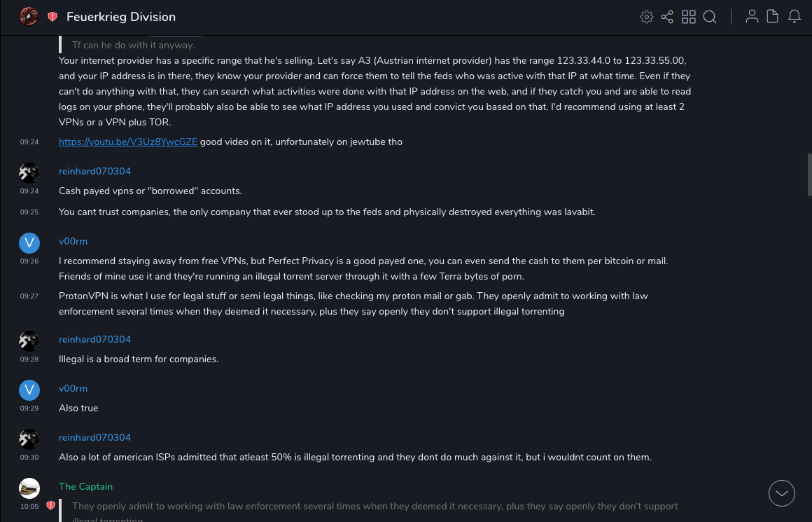Click v00rm username above "Also true"
This screenshot has width=812, height=522.
pyautogui.click(x=73, y=388)
